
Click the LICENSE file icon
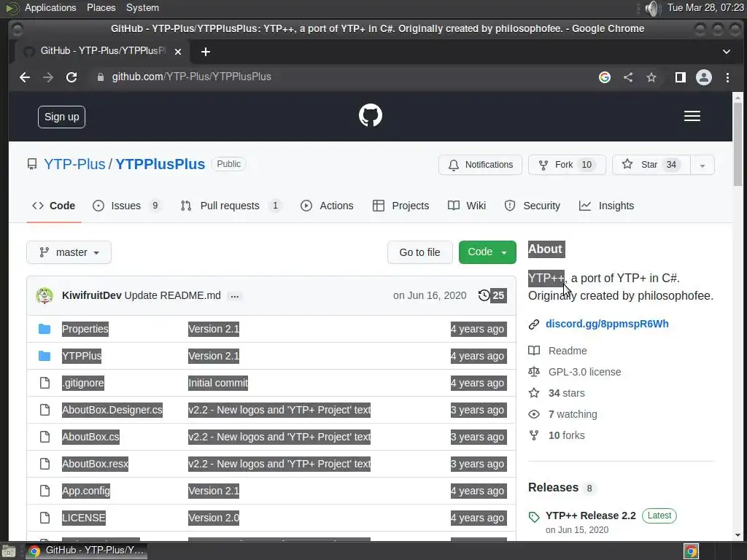pyautogui.click(x=44, y=518)
